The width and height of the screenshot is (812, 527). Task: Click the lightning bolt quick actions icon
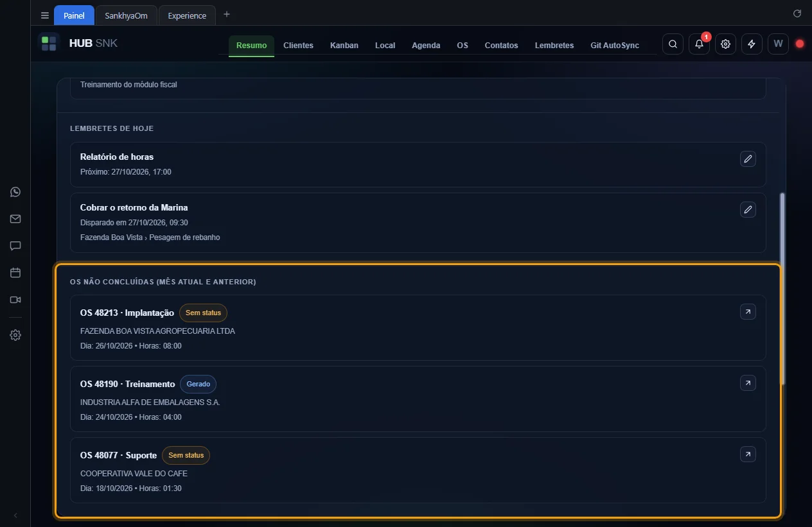point(752,44)
